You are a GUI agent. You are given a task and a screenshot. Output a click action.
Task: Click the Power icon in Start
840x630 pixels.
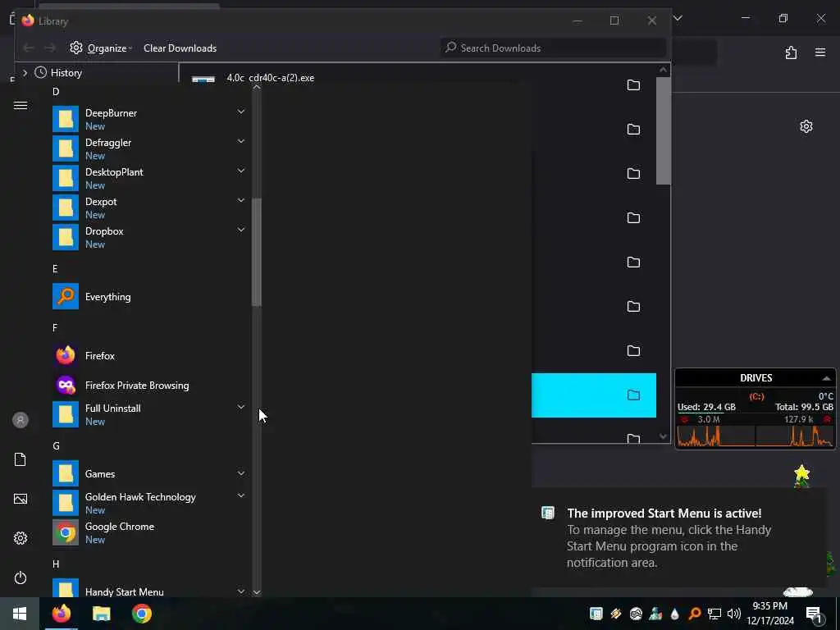pos(21,577)
